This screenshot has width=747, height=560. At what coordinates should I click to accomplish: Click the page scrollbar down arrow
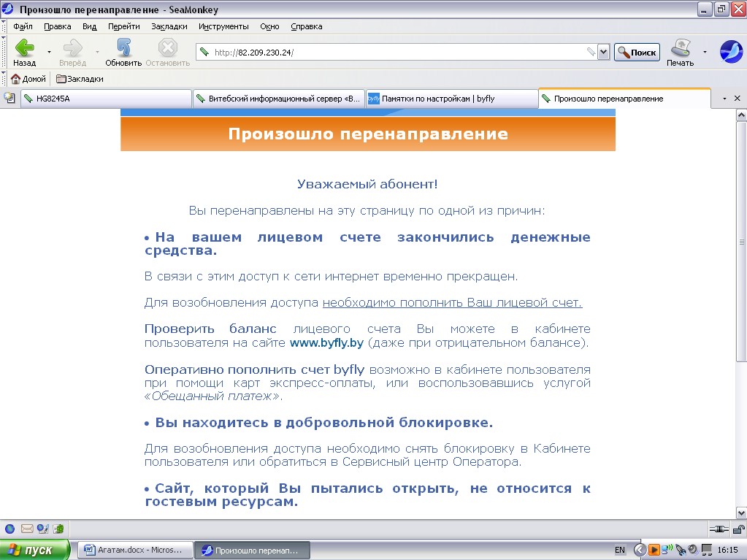click(741, 513)
